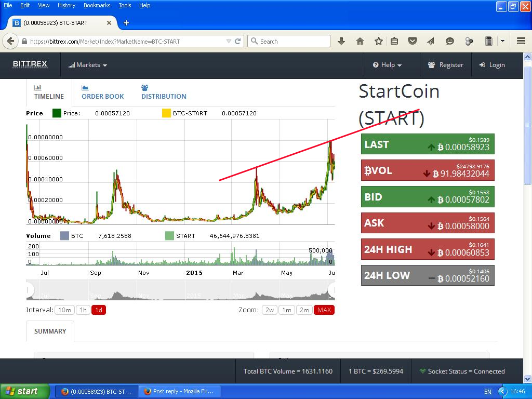Set interval to 1d
This screenshot has height=399, width=532.
click(99, 310)
